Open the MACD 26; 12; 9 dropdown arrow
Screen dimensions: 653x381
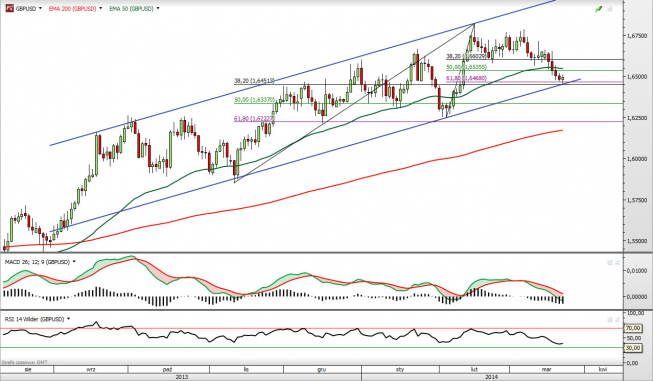coord(74,262)
